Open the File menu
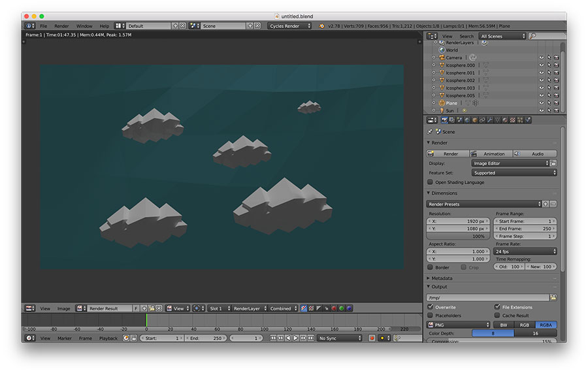 [44, 26]
